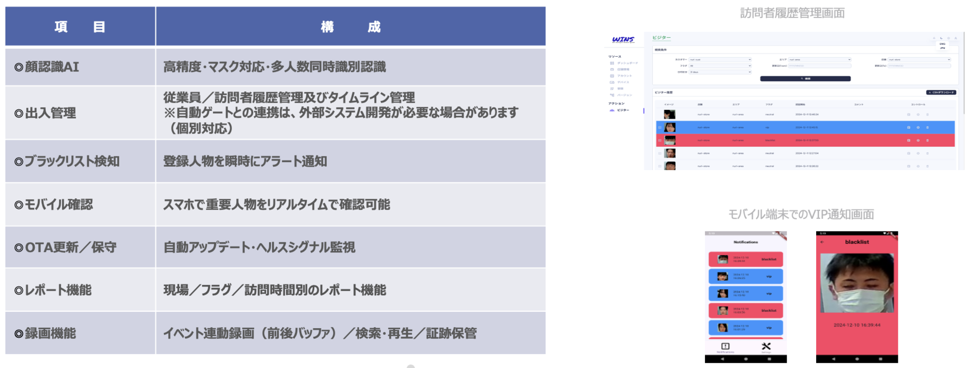Click the ◎レポート機能 table cell
The width and height of the screenshot is (980, 368).
(80, 290)
